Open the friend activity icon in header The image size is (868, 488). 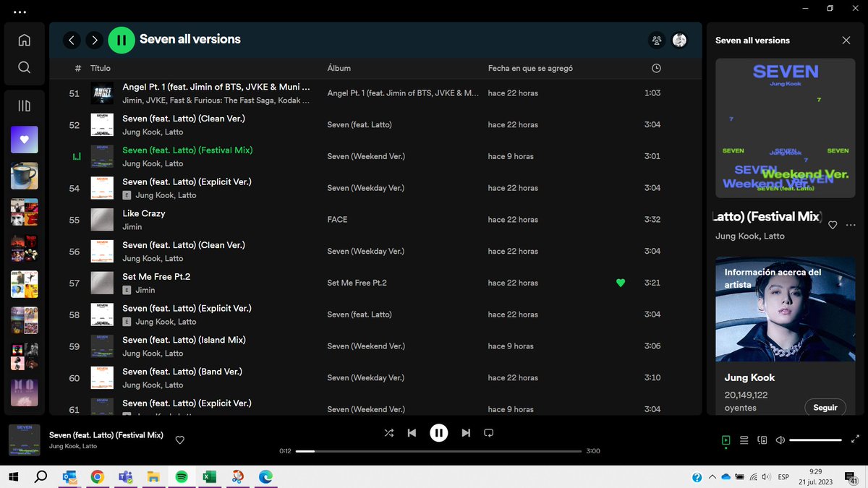point(656,40)
